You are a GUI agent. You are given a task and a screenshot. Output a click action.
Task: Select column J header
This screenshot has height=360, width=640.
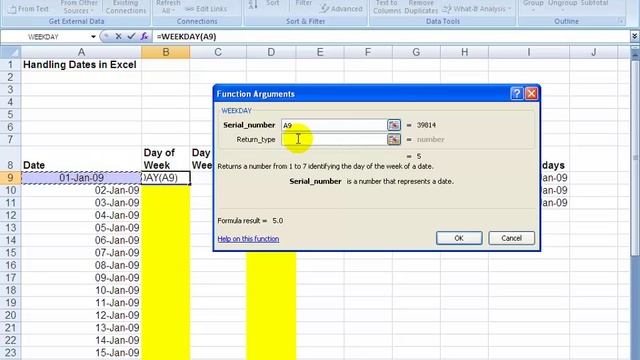tap(593, 52)
